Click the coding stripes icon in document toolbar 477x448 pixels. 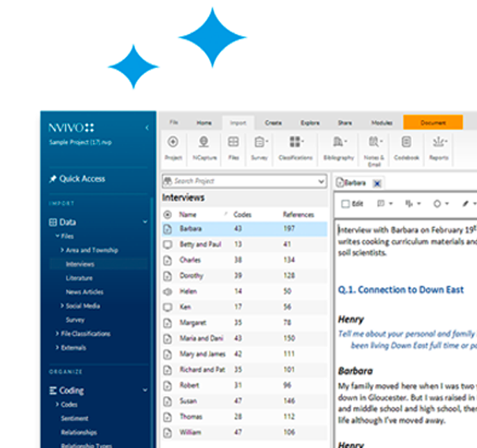click(409, 203)
